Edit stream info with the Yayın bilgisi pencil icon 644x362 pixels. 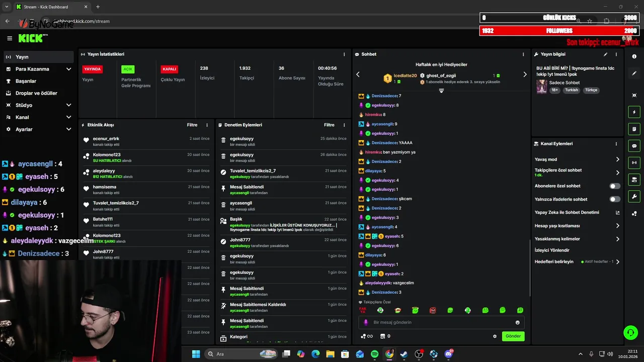[605, 54]
